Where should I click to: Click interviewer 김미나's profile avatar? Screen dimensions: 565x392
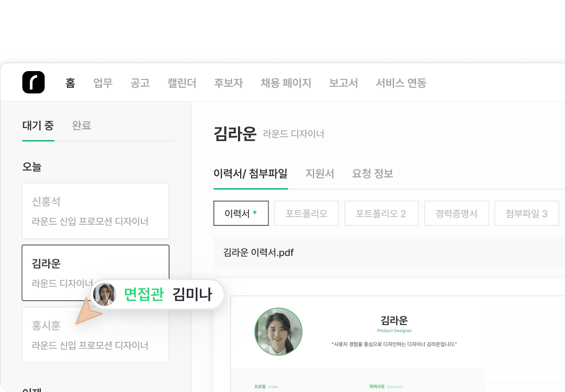pyautogui.click(x=105, y=294)
